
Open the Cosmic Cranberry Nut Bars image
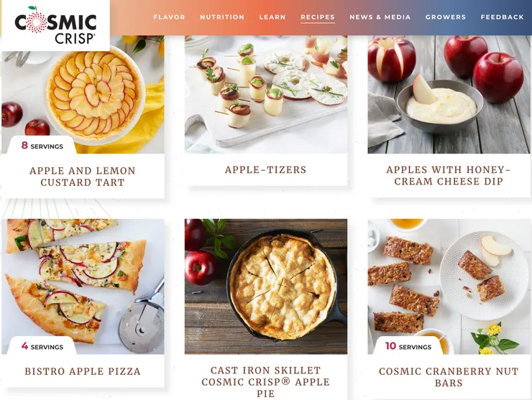click(x=449, y=287)
